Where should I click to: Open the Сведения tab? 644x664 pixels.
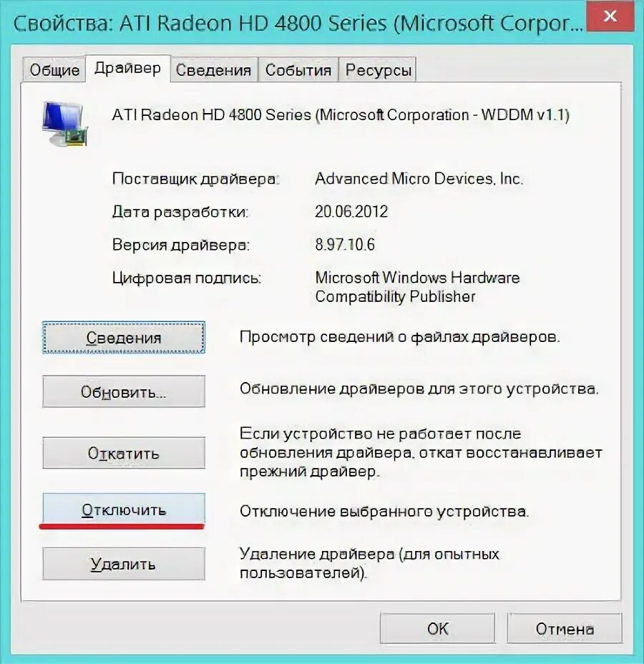point(214,70)
